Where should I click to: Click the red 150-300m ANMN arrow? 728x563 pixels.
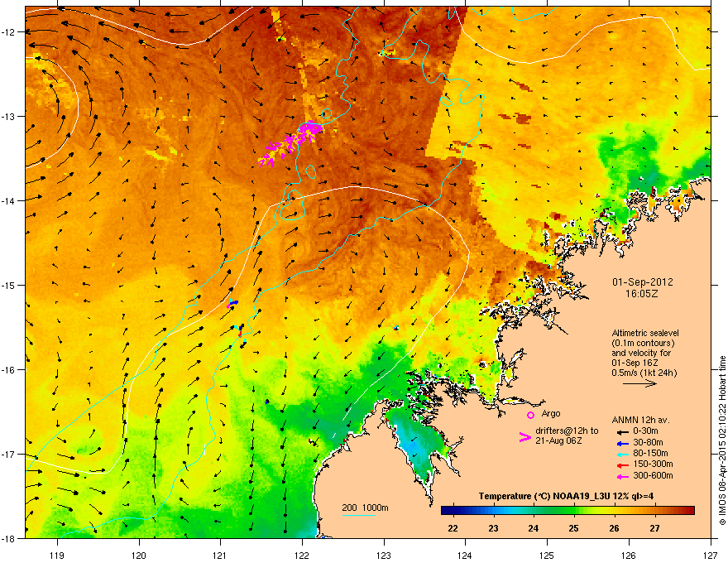coord(622,465)
